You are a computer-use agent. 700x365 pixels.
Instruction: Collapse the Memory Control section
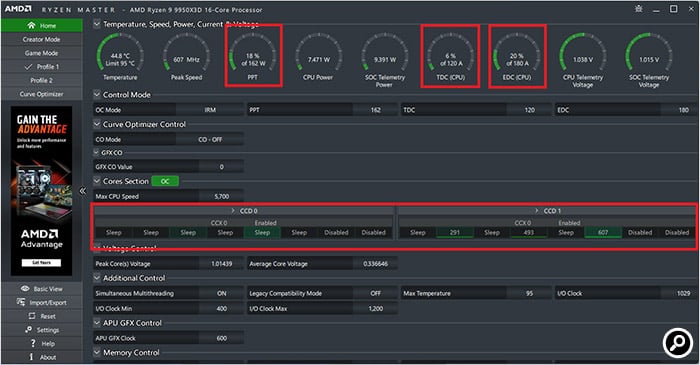click(x=97, y=352)
